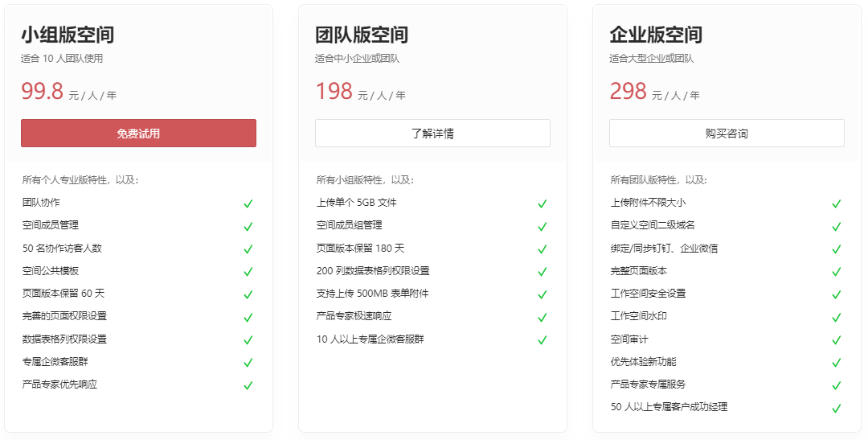Viewport: 868px width, 440px height.
Task: Click 绑定/同步钉钉、企业微信 feature row
Action: point(727,249)
